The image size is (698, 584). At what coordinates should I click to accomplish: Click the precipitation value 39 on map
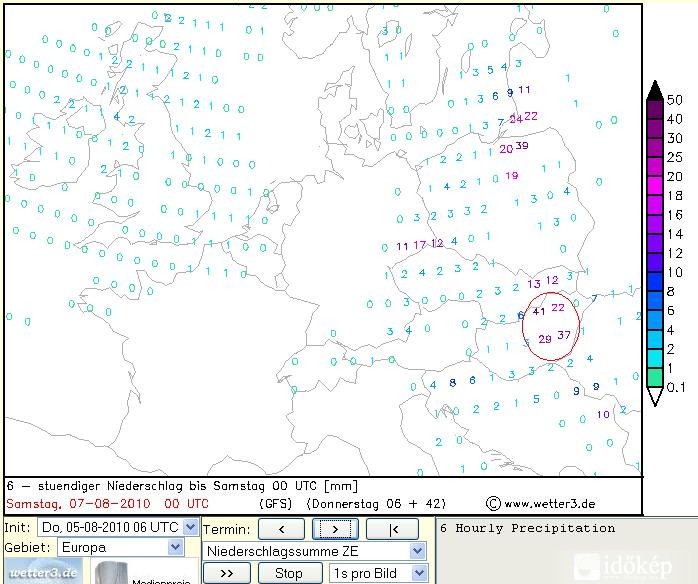(522, 146)
